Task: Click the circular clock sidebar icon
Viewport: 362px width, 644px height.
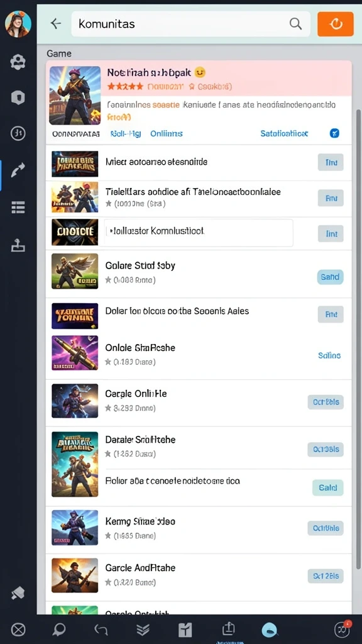Action: [x=18, y=133]
